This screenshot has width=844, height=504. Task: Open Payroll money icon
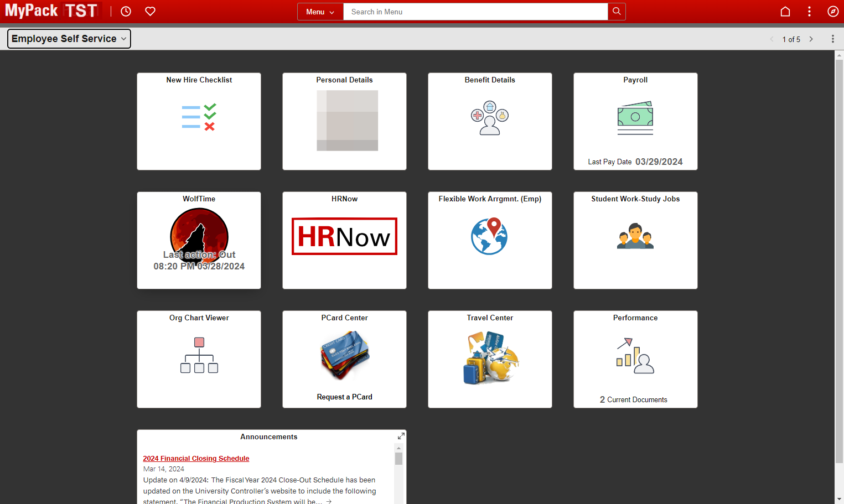click(x=635, y=118)
